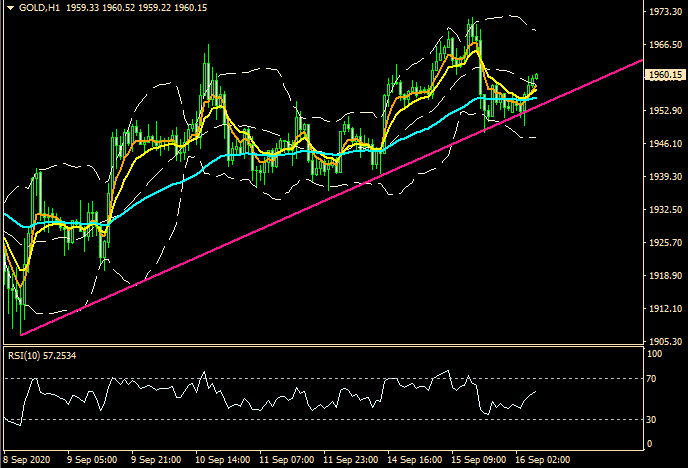Click the current price tag 1960.15

point(665,75)
